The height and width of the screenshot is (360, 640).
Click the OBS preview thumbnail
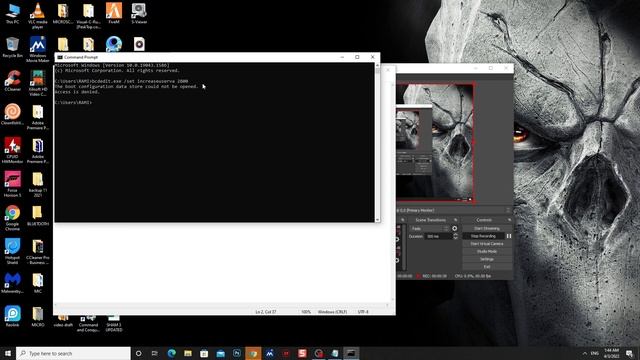click(435, 142)
